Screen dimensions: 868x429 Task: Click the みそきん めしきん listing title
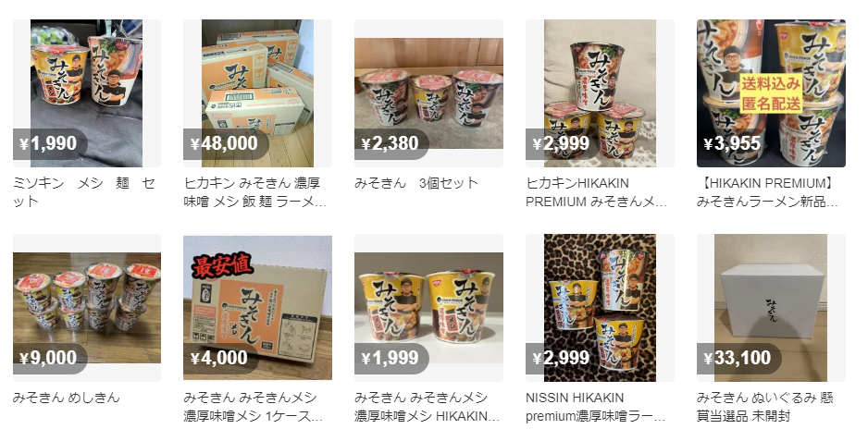click(x=67, y=398)
